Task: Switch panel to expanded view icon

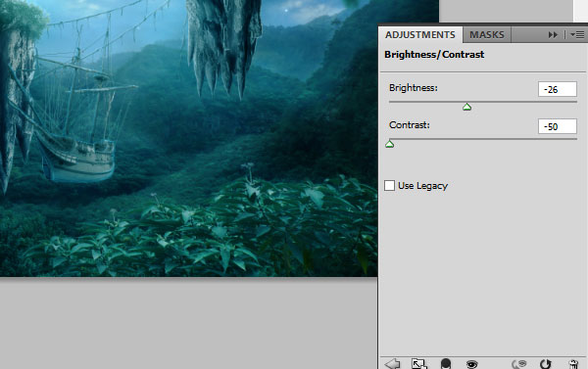Action: (418, 364)
